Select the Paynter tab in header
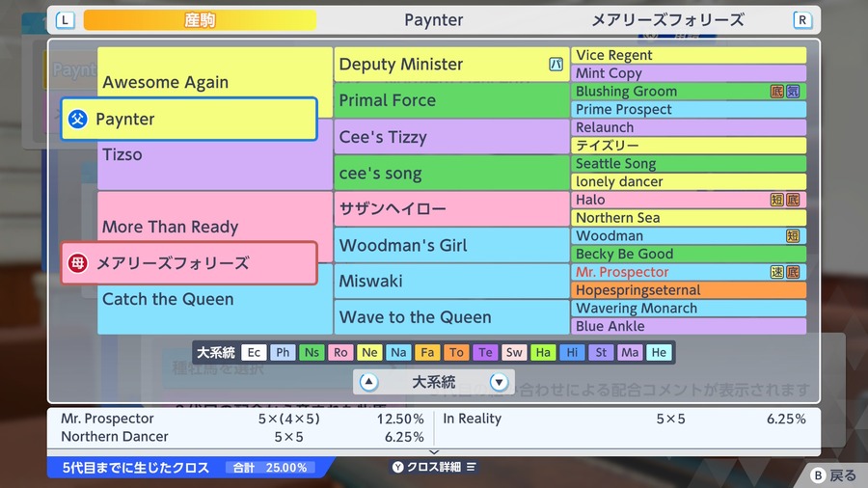Viewport: 868px width, 488px height. pyautogui.click(x=433, y=20)
